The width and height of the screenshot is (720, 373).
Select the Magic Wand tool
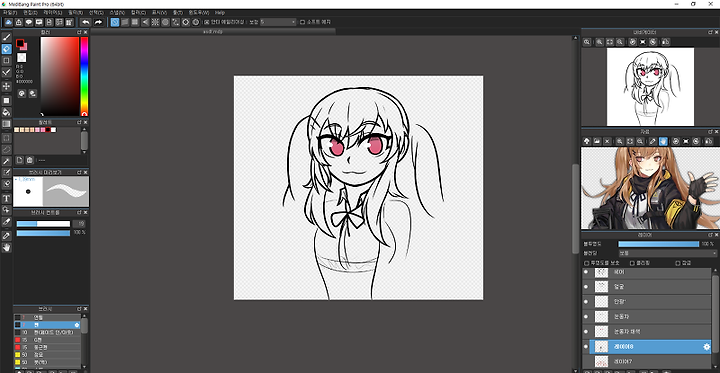click(6, 161)
